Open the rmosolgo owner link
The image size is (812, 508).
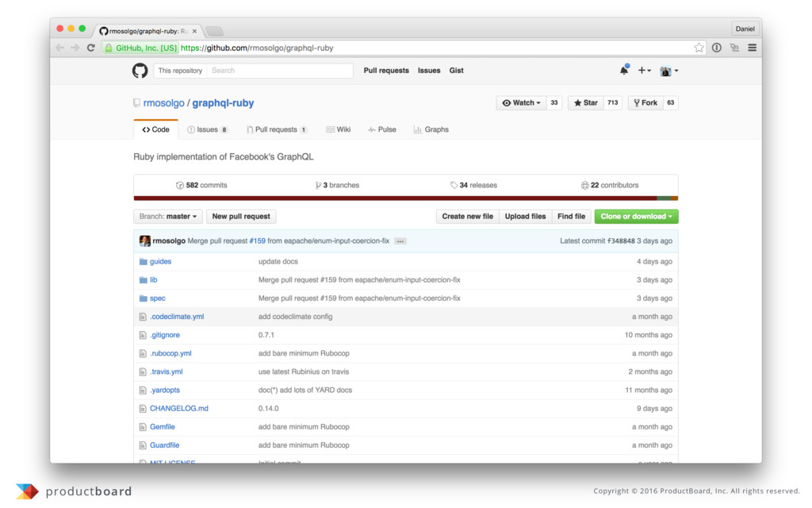(163, 102)
